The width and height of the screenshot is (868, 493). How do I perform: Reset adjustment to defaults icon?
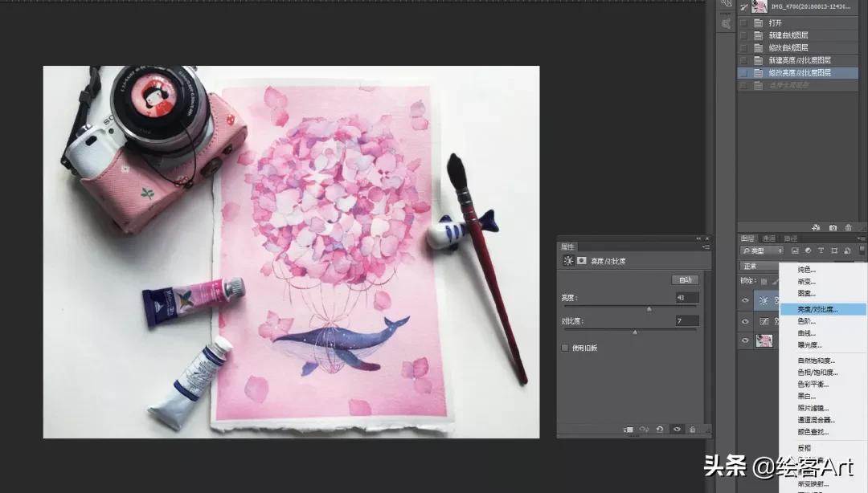(660, 430)
